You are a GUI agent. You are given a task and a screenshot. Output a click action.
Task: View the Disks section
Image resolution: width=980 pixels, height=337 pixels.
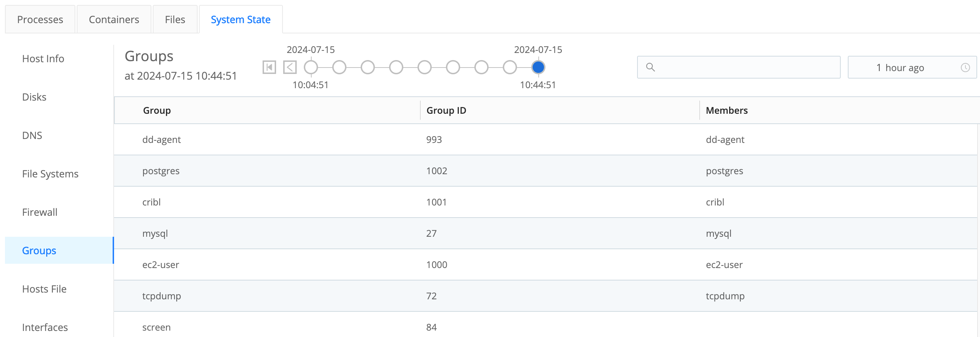34,97
